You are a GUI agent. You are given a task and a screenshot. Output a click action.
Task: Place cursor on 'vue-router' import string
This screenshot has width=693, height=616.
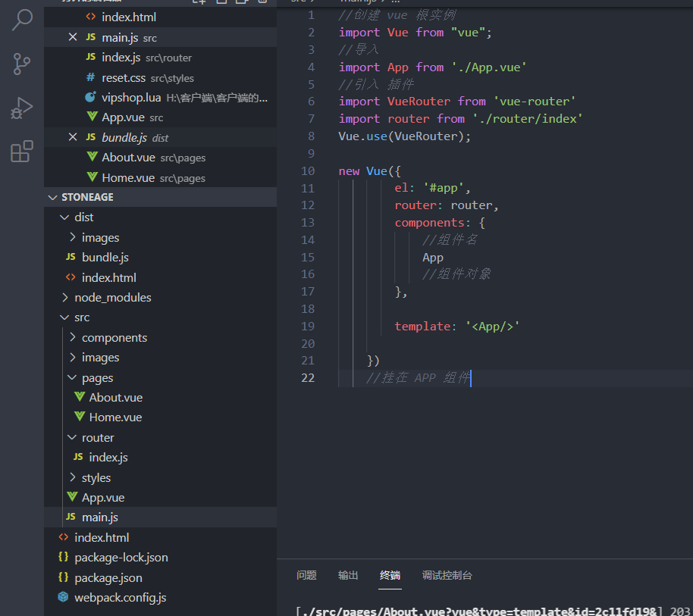[535, 102]
